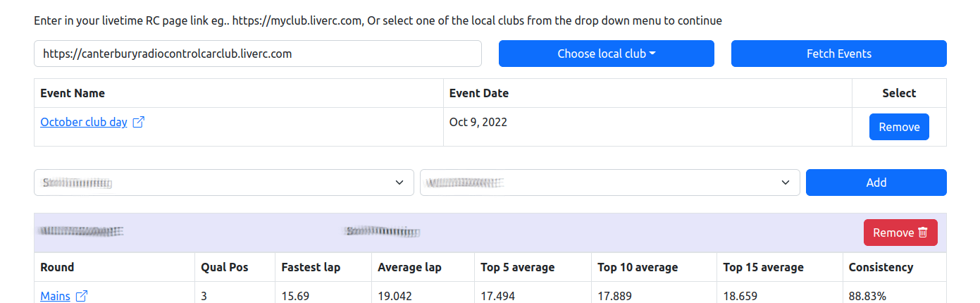Open the Mains round link
This screenshot has width=980, height=303.
point(55,296)
